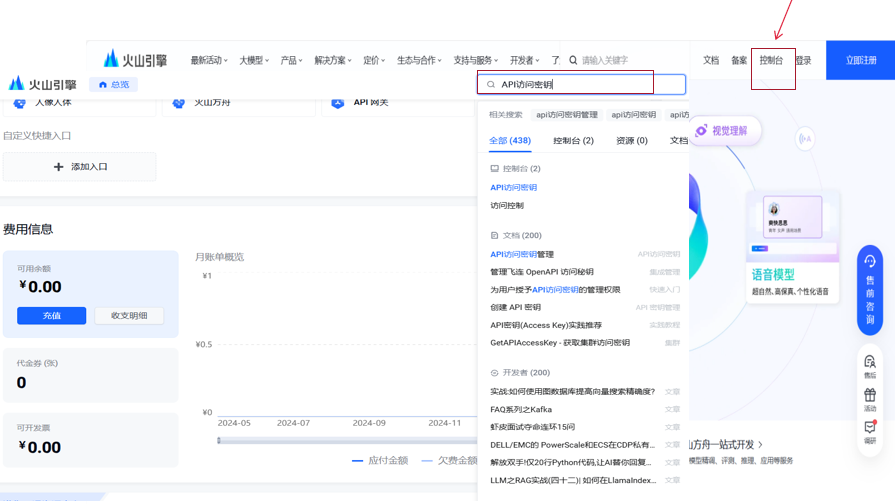This screenshot has height=504, width=895.
Task: Open the 备案 link in header
Action: (x=739, y=60)
